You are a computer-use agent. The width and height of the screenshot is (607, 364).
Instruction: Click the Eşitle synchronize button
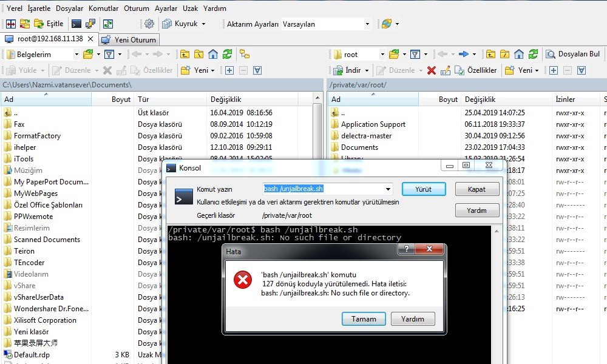pos(49,24)
